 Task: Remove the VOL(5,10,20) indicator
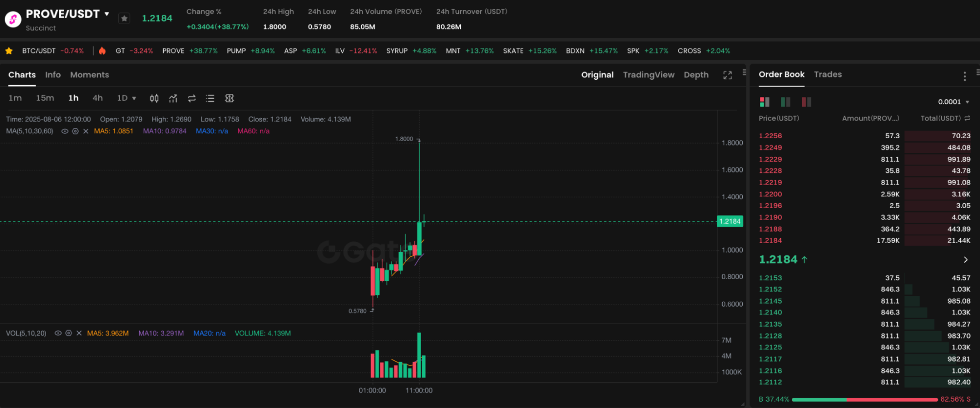pyautogui.click(x=79, y=333)
